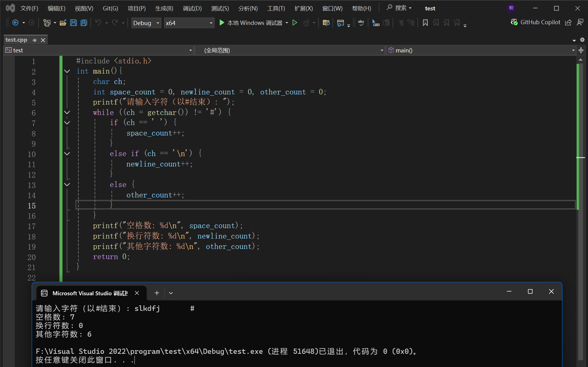Toggle the pin on test.cpp tab
Viewport: 588px width, 367px height.
[x=34, y=40]
